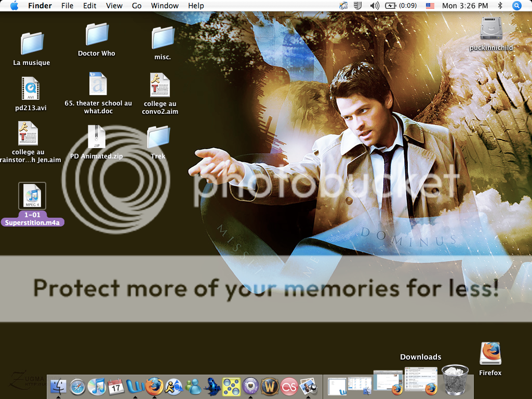Open Finder from the Dock
This screenshot has height=399, width=532.
coord(58,386)
